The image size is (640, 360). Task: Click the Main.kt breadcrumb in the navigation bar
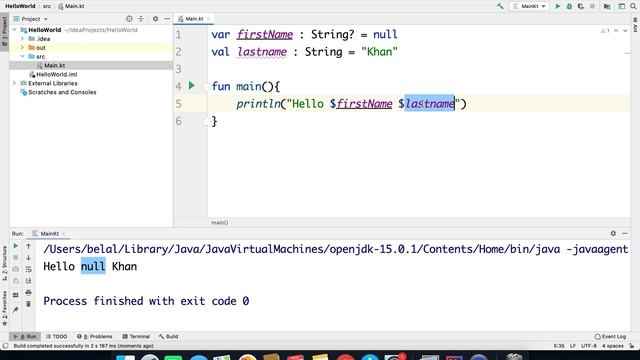[71, 6]
